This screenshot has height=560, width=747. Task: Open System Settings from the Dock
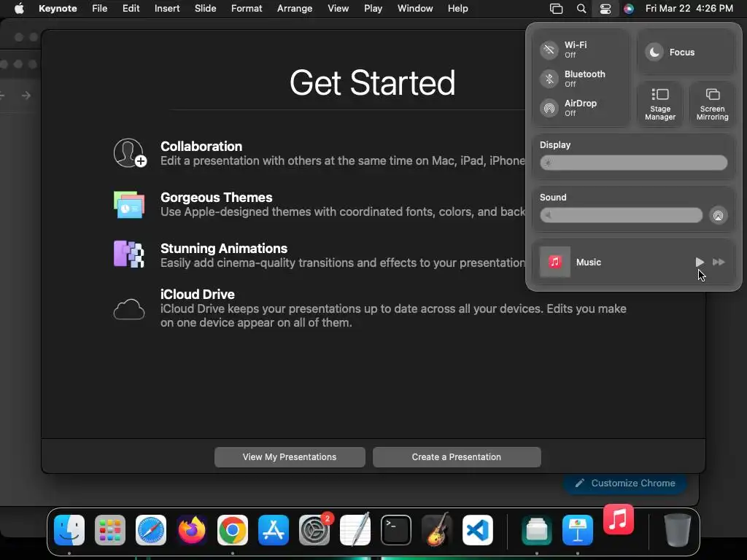314,530
